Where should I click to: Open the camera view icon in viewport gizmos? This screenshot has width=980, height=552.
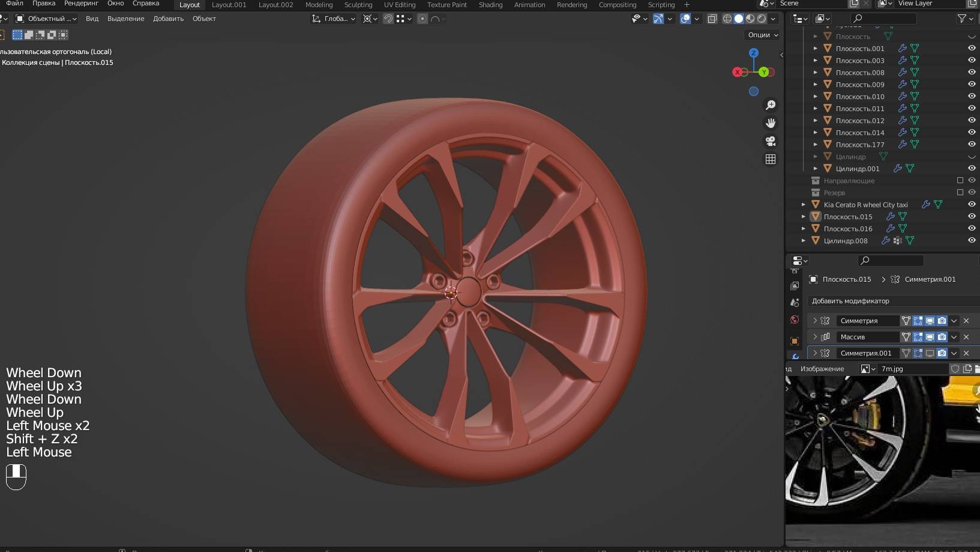(x=771, y=142)
